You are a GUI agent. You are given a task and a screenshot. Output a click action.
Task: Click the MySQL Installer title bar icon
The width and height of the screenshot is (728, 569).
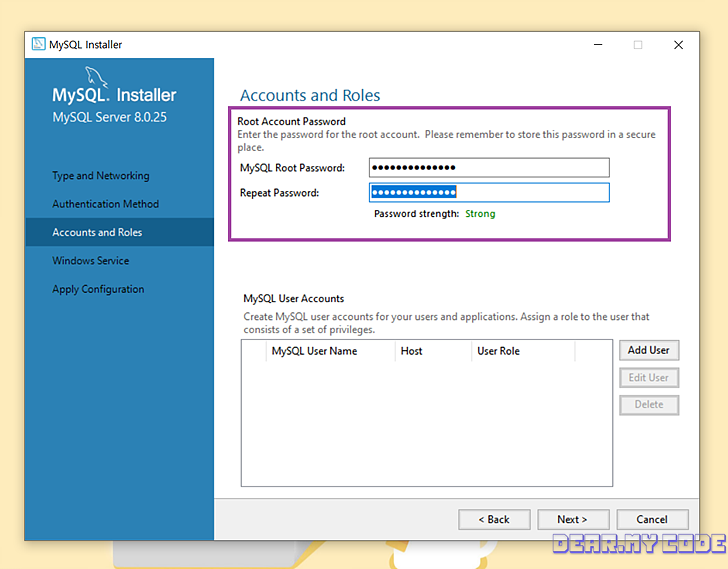39,44
